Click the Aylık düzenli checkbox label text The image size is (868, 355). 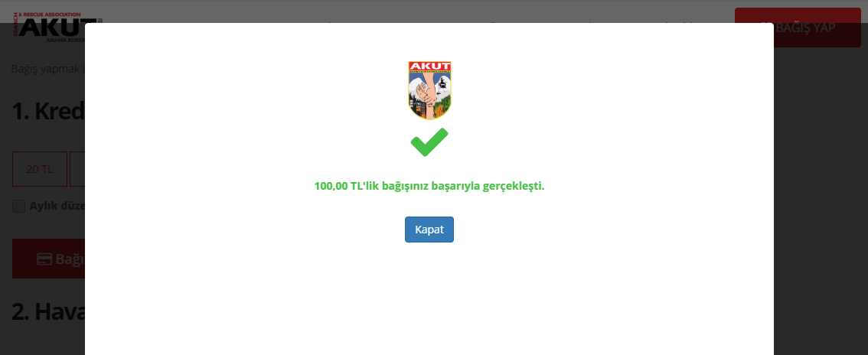tap(57, 207)
